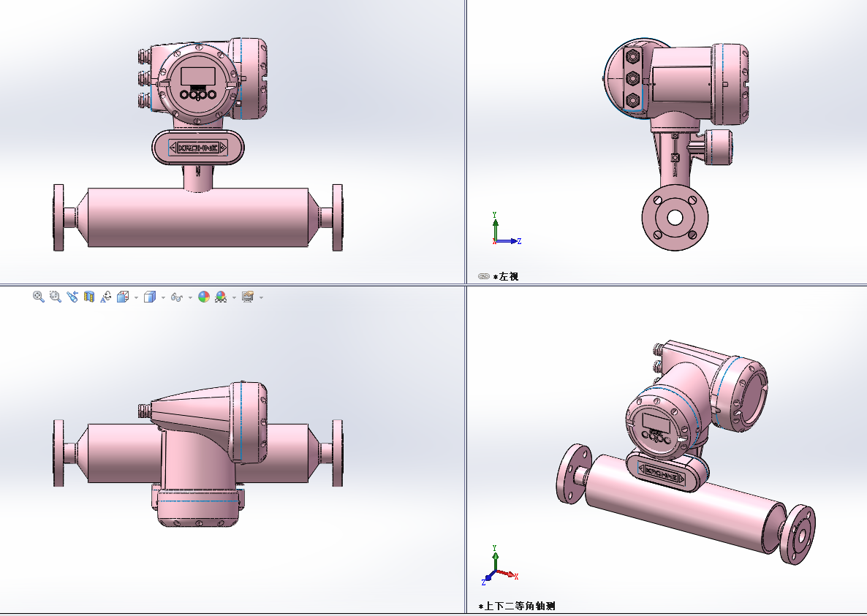This screenshot has width=867, height=616.
Task: Select the KROHNE nameplate in front view
Action: tap(198, 148)
